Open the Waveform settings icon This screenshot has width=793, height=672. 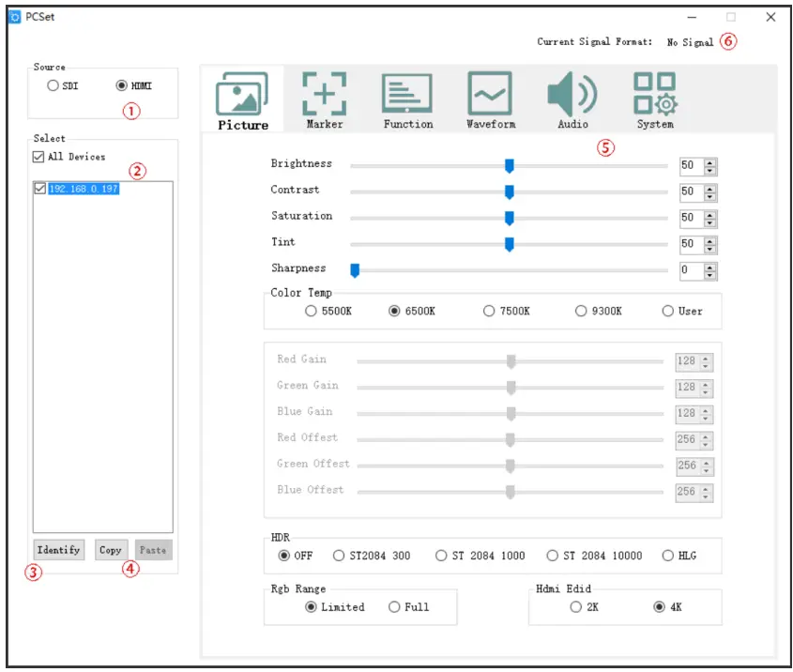tap(490, 94)
